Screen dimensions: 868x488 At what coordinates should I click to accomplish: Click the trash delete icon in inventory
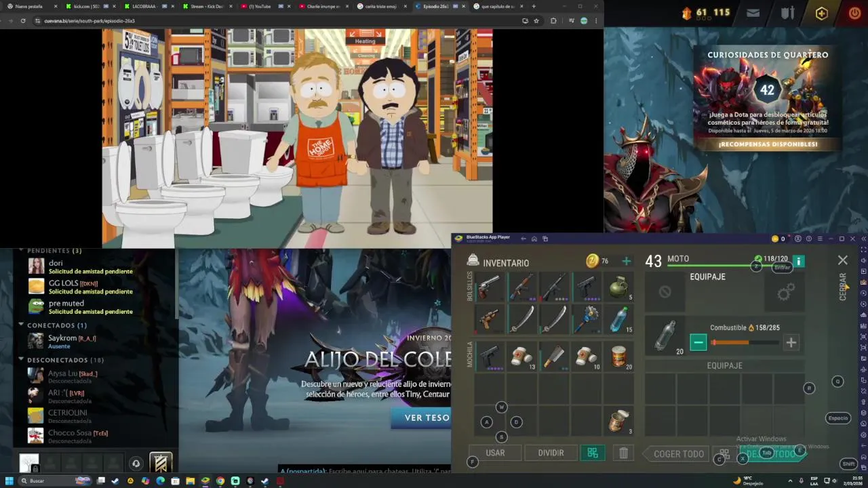click(x=623, y=453)
